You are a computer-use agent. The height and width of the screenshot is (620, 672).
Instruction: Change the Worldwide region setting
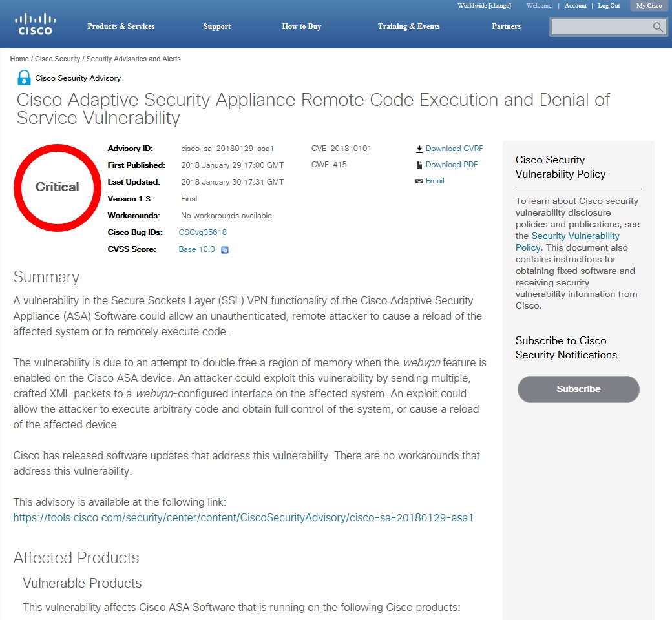tap(484, 6)
